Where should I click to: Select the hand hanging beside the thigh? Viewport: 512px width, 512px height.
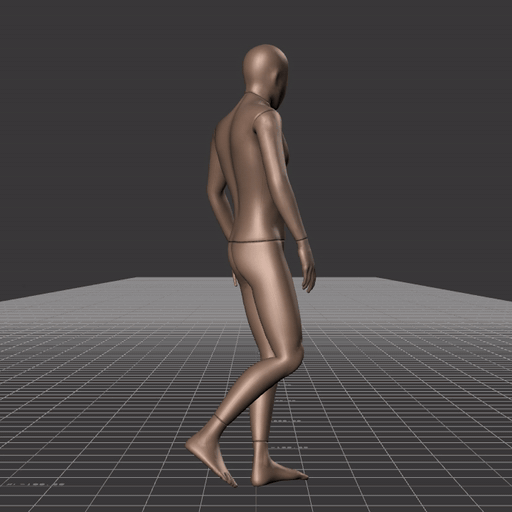point(307,266)
